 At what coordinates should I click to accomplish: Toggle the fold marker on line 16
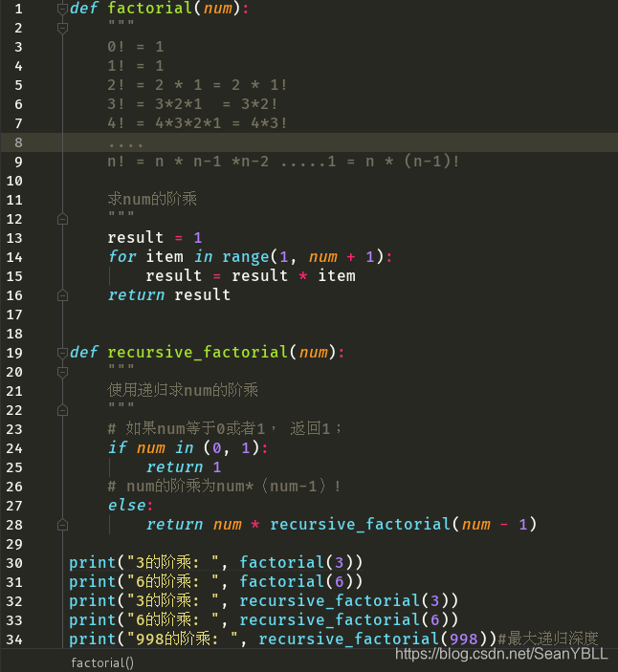point(62,295)
